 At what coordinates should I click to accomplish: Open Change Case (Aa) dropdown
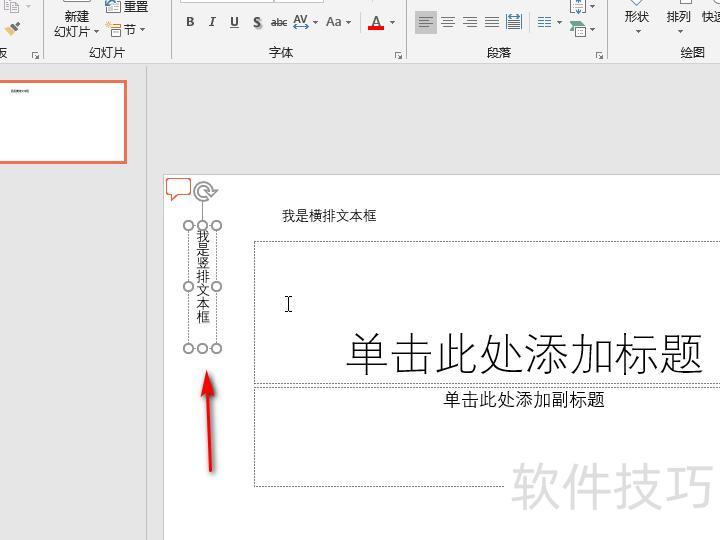click(x=338, y=22)
